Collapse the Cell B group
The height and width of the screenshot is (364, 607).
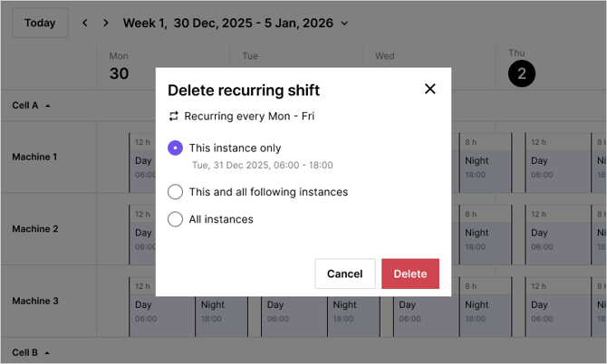click(47, 352)
